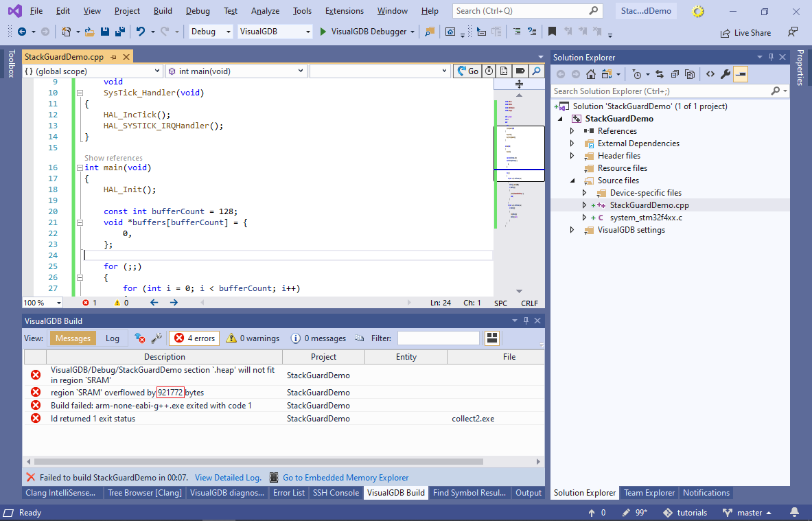
Task: Toggle the group view icon next to Filter
Action: coord(491,338)
